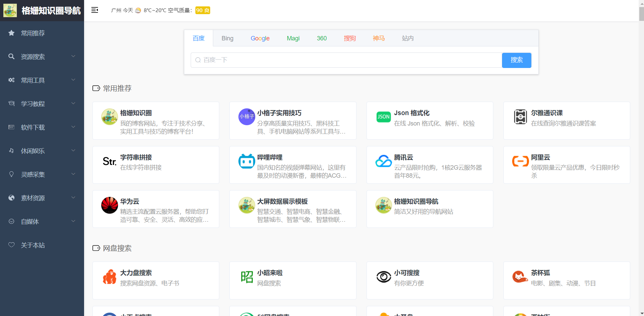Switch to the 360 search tab
This screenshot has width=644, height=316.
(x=322, y=38)
